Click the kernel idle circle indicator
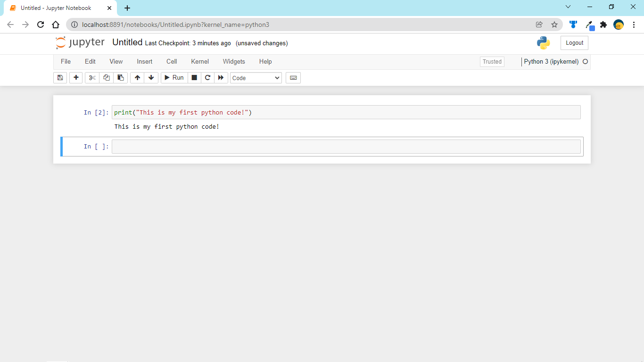Viewport: 644px width, 362px height. pos(586,62)
